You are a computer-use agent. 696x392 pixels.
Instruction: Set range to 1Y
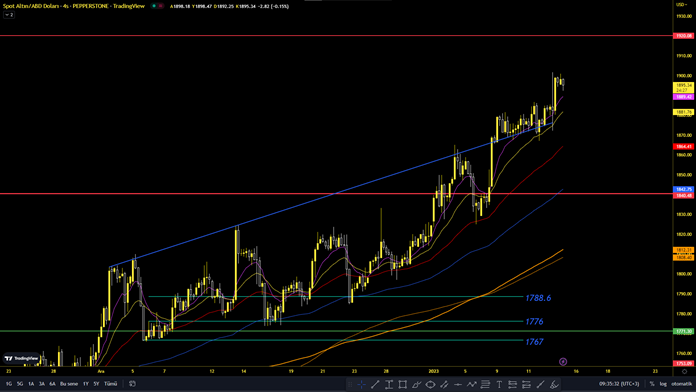click(86, 384)
